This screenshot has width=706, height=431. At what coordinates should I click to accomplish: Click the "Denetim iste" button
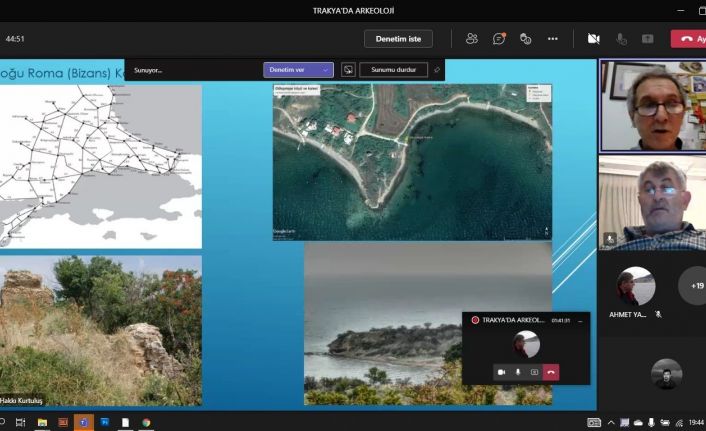(x=398, y=39)
